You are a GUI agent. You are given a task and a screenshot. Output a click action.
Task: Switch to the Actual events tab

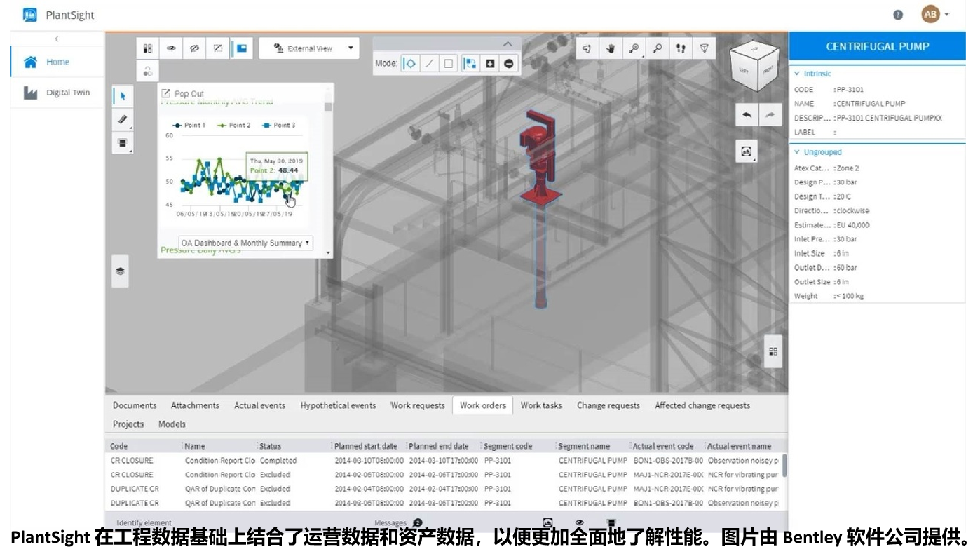tap(260, 405)
